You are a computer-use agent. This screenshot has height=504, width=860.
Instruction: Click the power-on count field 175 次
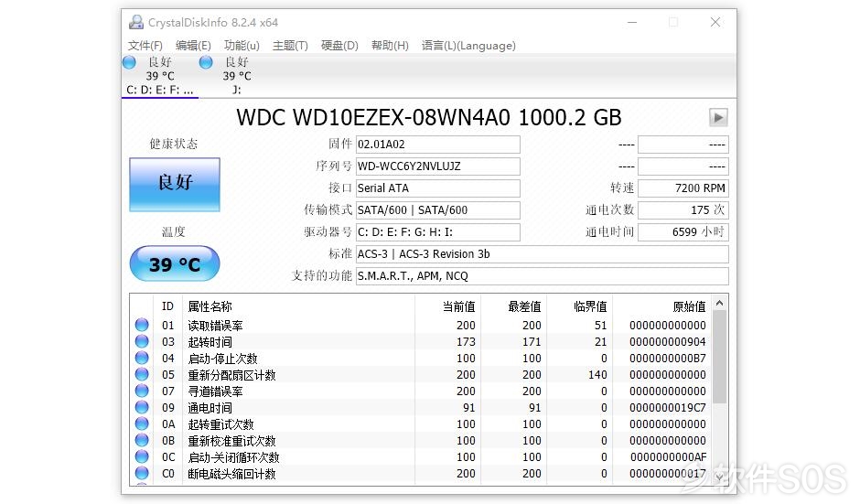tap(683, 210)
